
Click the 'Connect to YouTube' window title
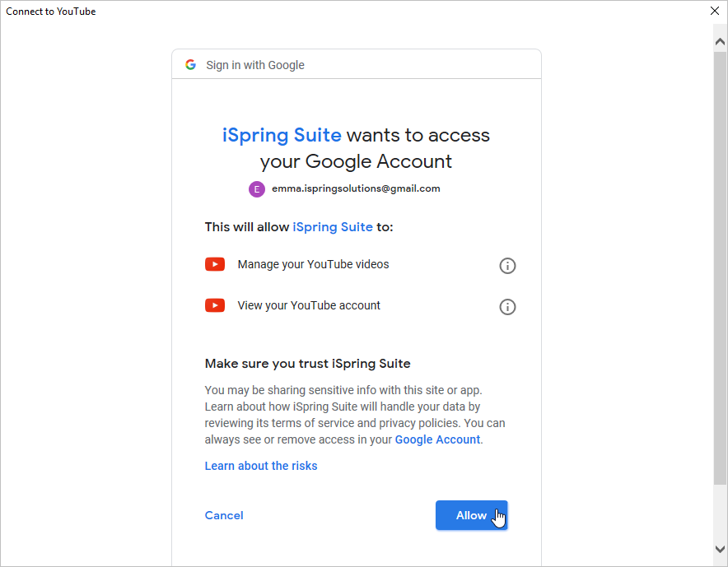pyautogui.click(x=50, y=12)
